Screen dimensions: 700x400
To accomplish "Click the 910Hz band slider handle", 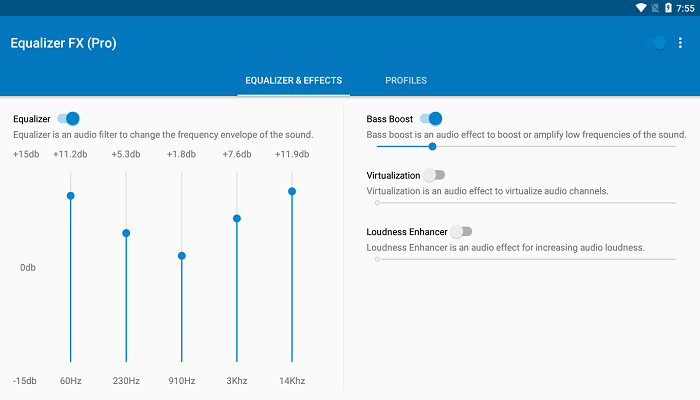I will click(x=181, y=256).
